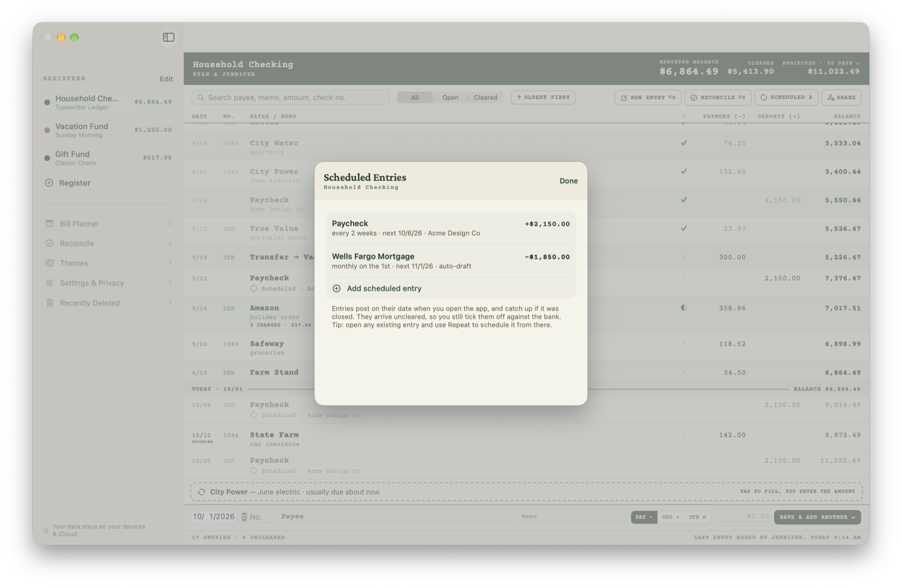This screenshot has width=902, height=588.
Task: Click the Themes palette icon
Action: [49, 263]
